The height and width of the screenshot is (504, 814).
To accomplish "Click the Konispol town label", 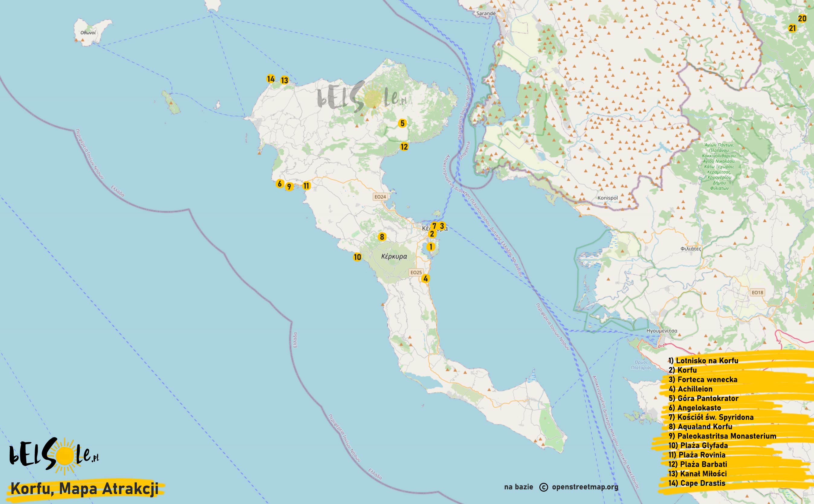I will (x=607, y=198).
